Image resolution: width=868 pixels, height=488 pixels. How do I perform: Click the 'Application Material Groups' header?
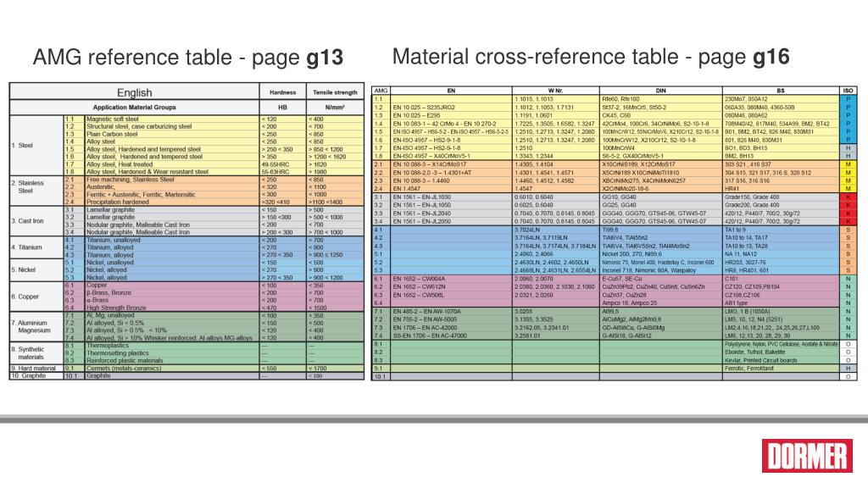(x=135, y=108)
